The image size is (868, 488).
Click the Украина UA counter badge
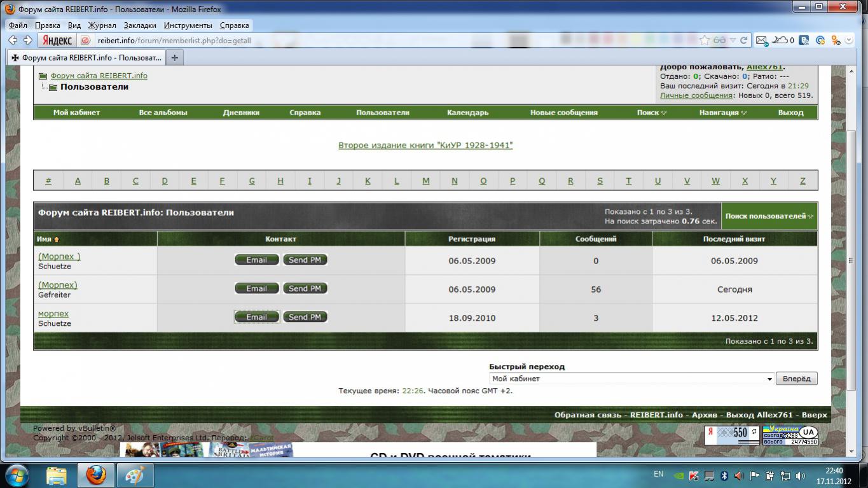(x=790, y=435)
